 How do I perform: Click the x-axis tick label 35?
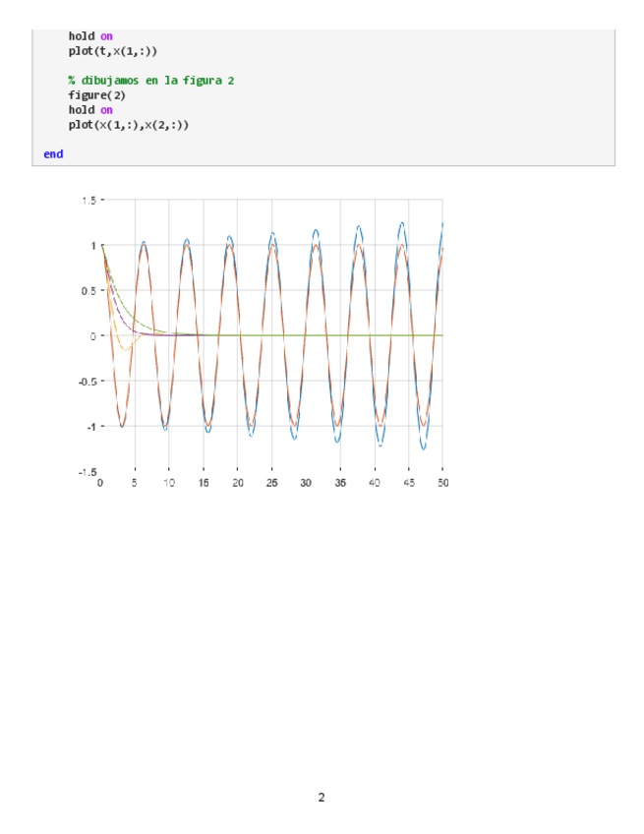pos(340,484)
